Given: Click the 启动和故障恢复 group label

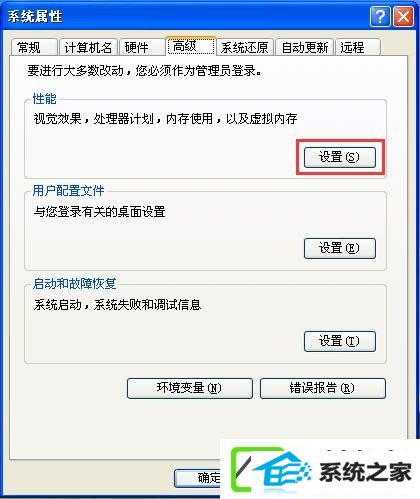Looking at the screenshot, I should pos(74,284).
